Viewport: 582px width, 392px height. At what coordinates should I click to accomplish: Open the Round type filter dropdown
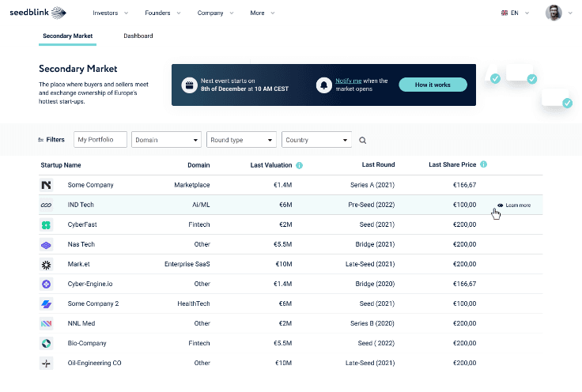coord(241,140)
